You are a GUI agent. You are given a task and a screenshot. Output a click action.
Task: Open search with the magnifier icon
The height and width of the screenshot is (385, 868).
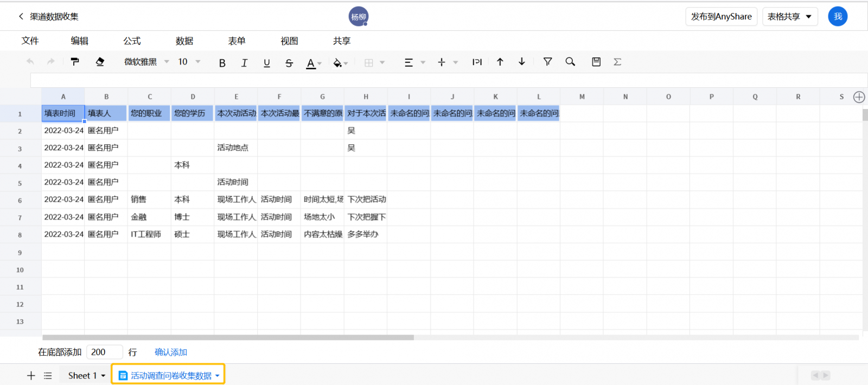[570, 62]
